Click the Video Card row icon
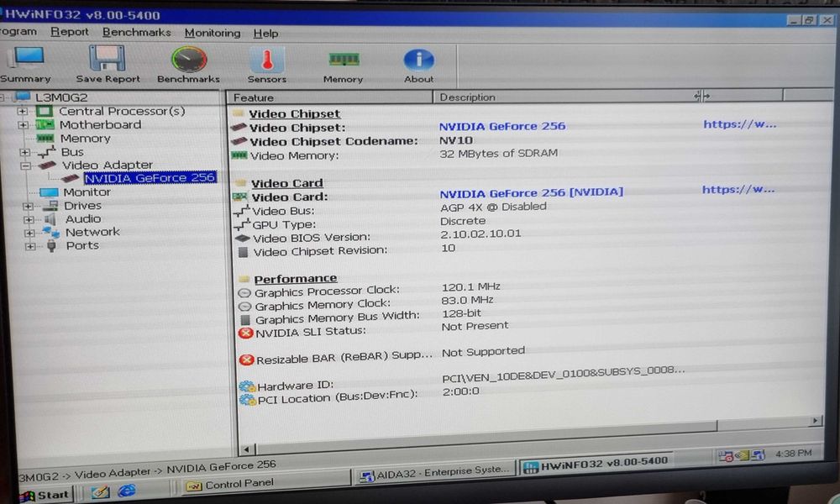 pos(240,197)
